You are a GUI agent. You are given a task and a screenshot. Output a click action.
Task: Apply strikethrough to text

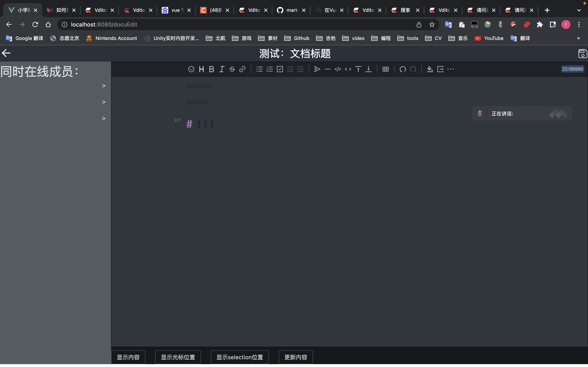pyautogui.click(x=232, y=69)
